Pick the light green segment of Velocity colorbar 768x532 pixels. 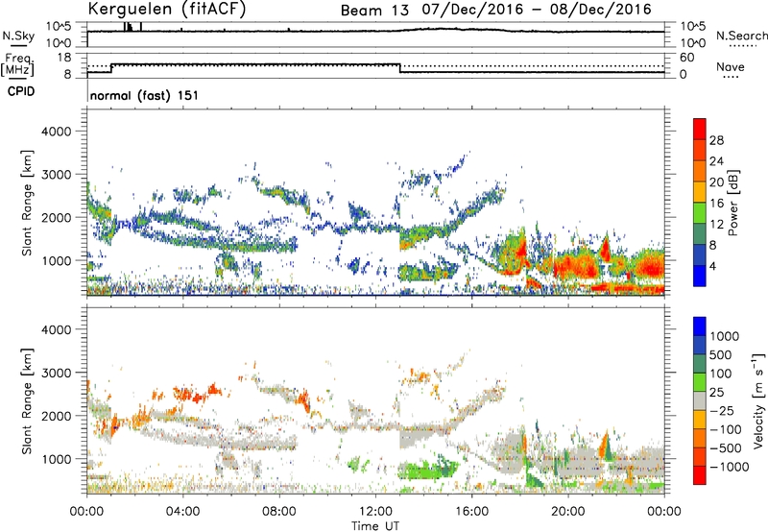700,382
